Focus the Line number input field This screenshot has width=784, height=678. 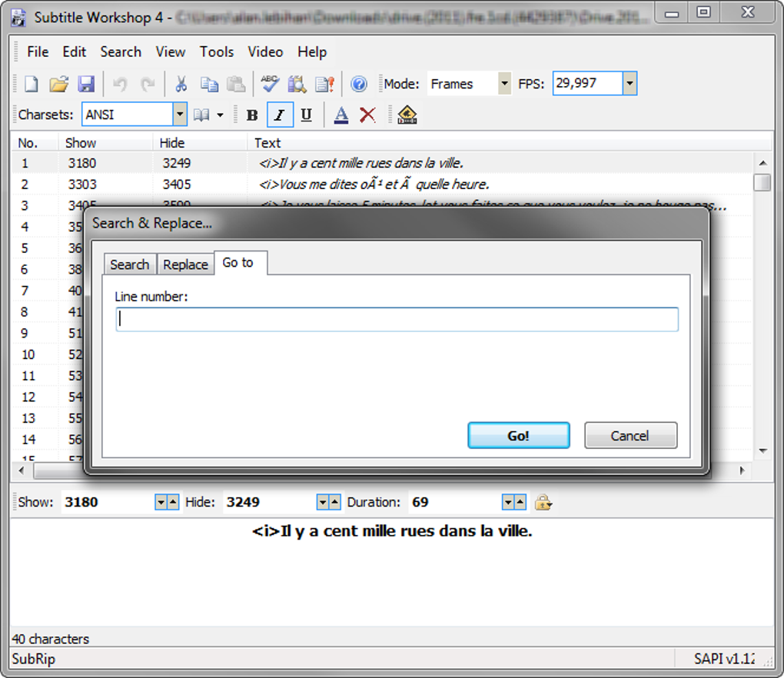point(397,320)
